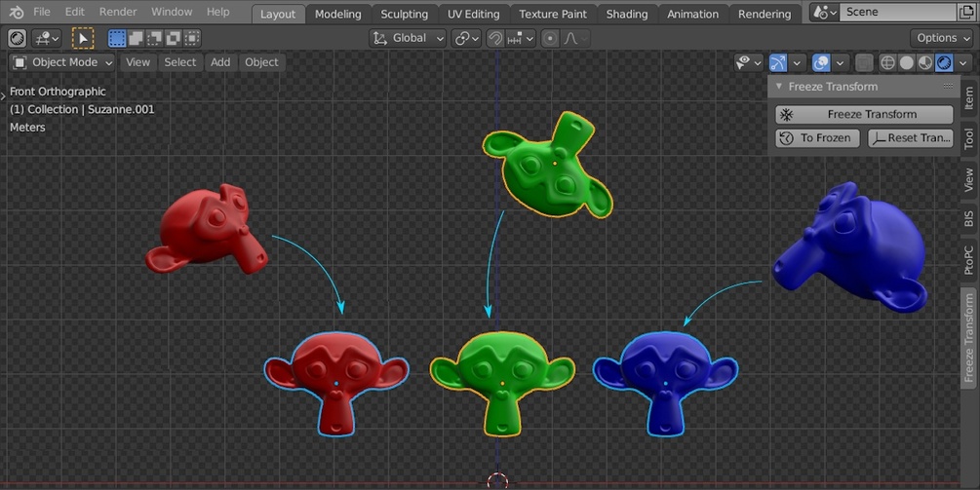
Task: Open the object visibility eye dropdown
Action: (749, 62)
